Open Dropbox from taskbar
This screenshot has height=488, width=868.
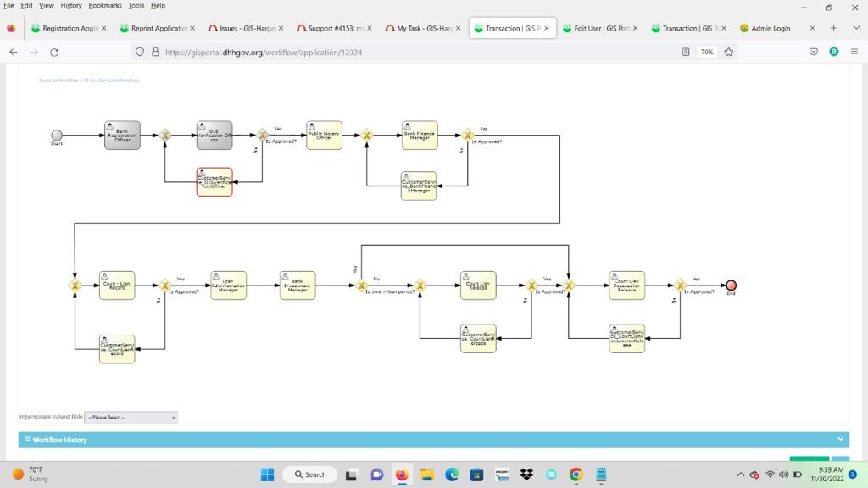[x=526, y=474]
